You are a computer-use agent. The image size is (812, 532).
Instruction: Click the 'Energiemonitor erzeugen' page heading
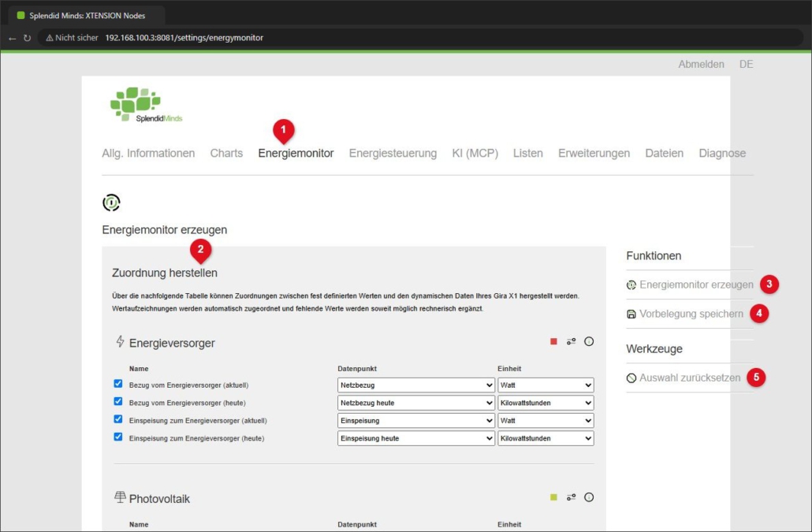[164, 230]
